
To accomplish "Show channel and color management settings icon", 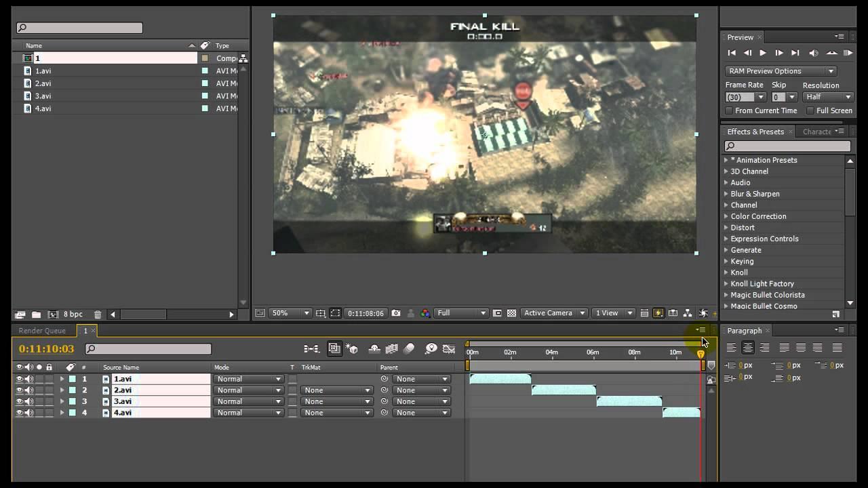I will click(x=425, y=313).
